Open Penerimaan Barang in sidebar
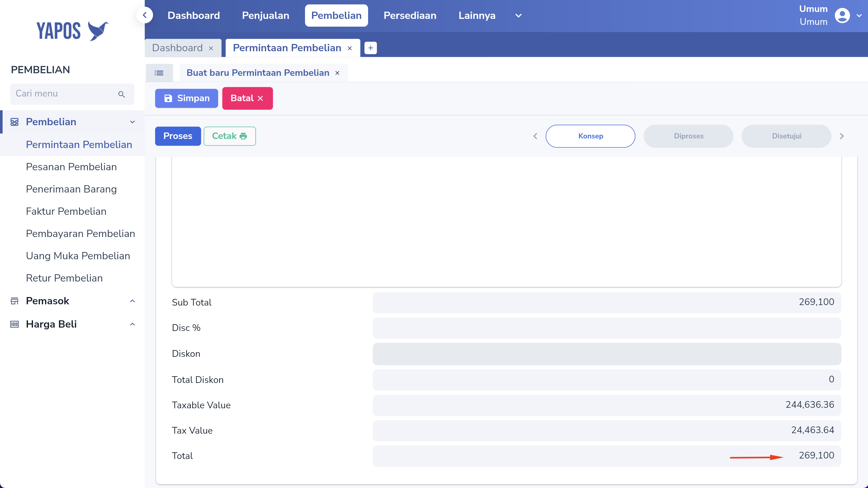 (71, 189)
